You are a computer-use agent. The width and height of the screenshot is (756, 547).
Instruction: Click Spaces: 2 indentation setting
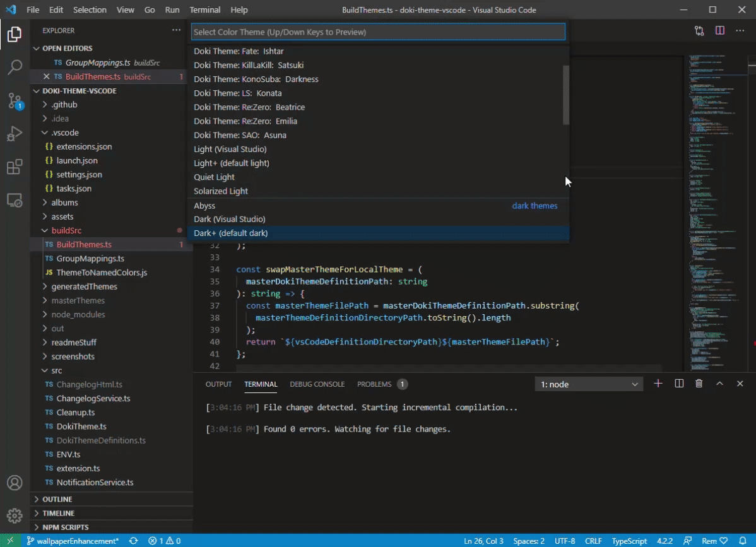point(529,541)
